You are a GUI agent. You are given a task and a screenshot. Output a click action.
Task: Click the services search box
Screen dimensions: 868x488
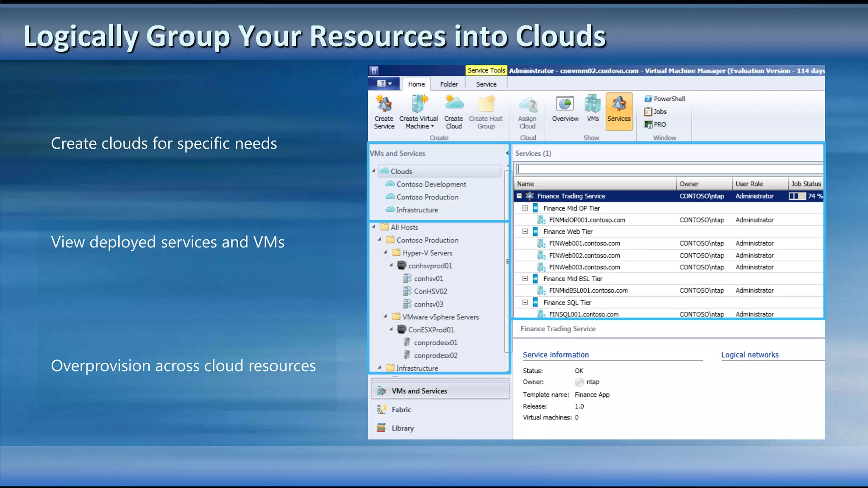pos(670,169)
